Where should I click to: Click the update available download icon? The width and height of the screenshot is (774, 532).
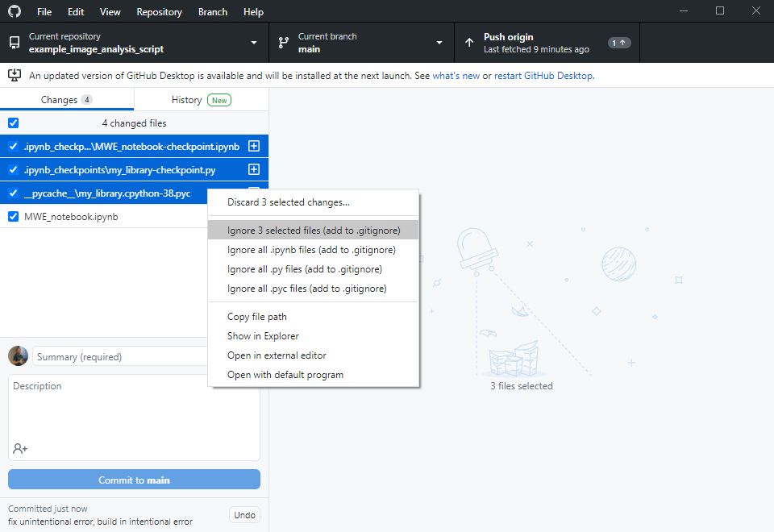[x=15, y=75]
